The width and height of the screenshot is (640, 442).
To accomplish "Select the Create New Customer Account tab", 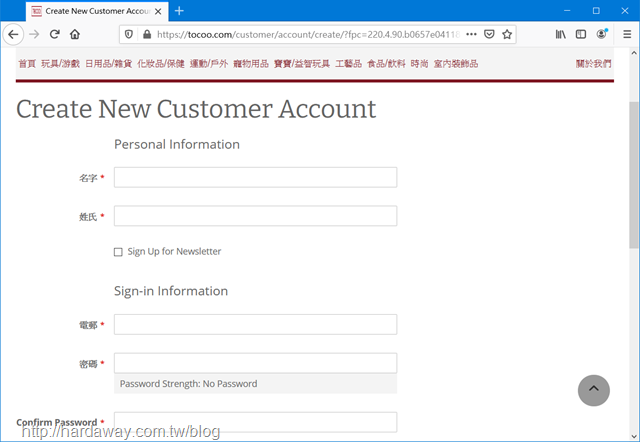I will [97, 11].
